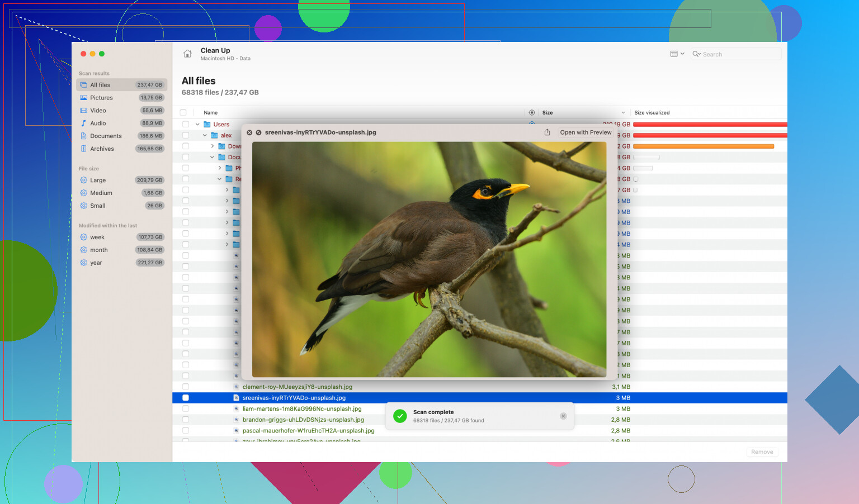Click the green Scan complete checkmark icon
This screenshot has height=504, width=859.
400,416
